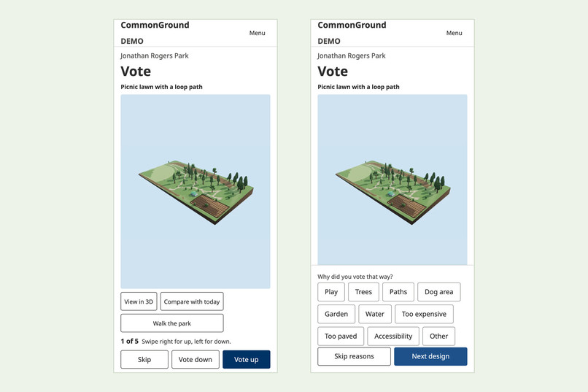Image resolution: width=588 pixels, height=392 pixels.
Task: Open Menu in the right phone screen
Action: click(x=454, y=33)
